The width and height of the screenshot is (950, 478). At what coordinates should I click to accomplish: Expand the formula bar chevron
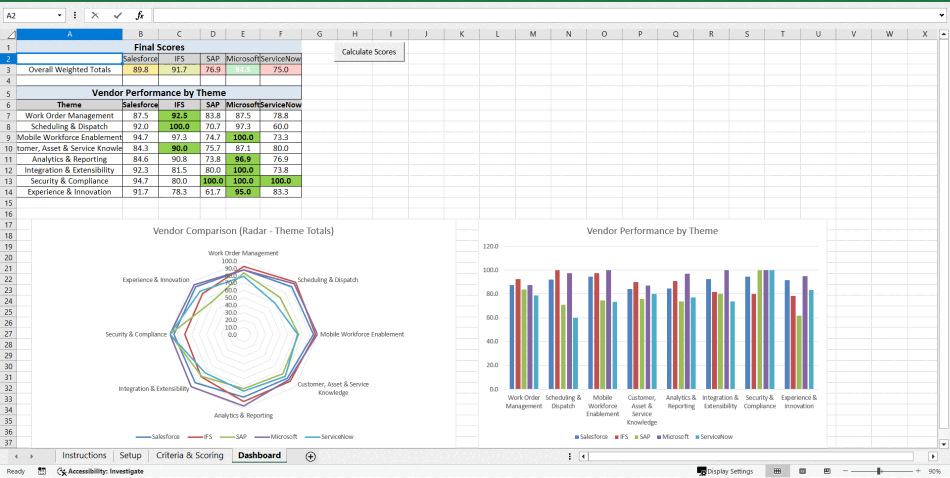click(943, 15)
